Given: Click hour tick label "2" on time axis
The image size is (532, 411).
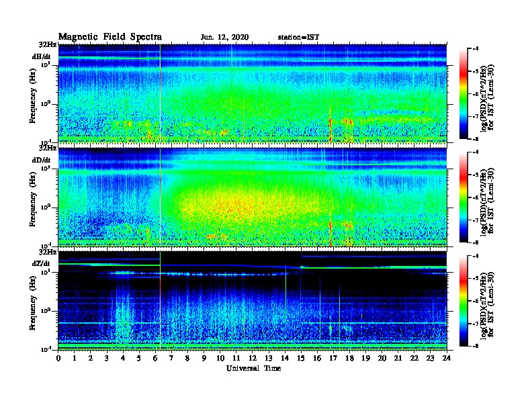Looking at the screenshot, I should pyautogui.click(x=91, y=359).
